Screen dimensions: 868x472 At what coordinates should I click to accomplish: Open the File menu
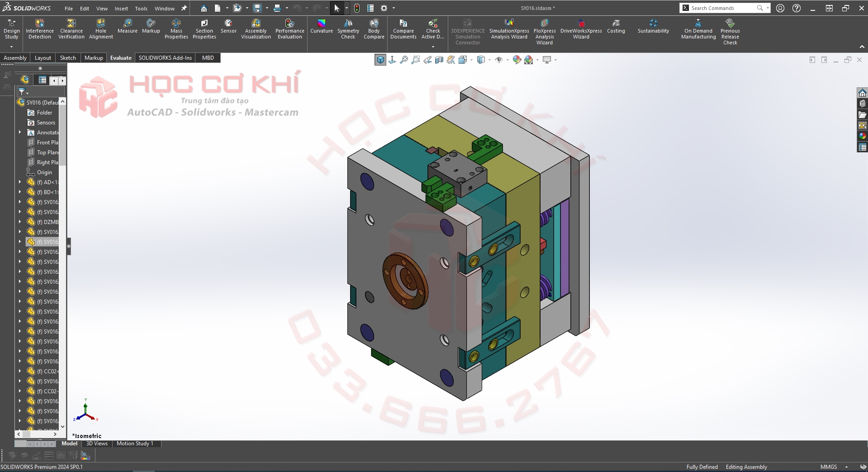coord(69,9)
